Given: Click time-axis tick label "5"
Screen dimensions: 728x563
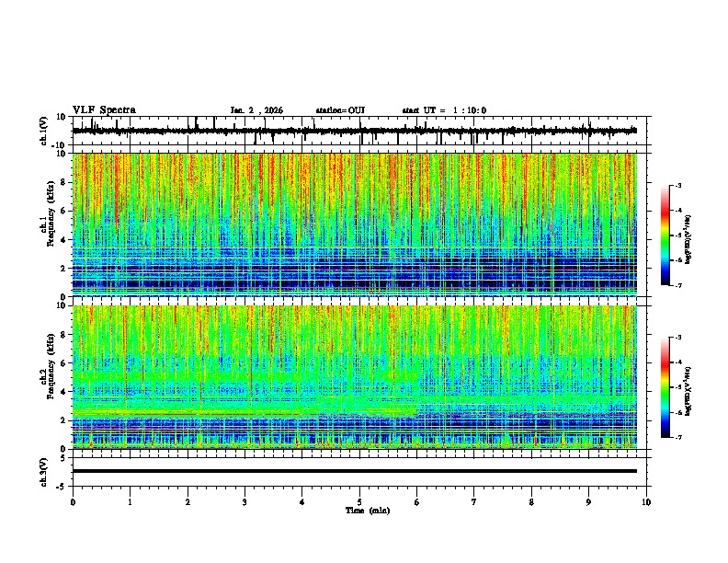Looking at the screenshot, I should click(x=359, y=502).
